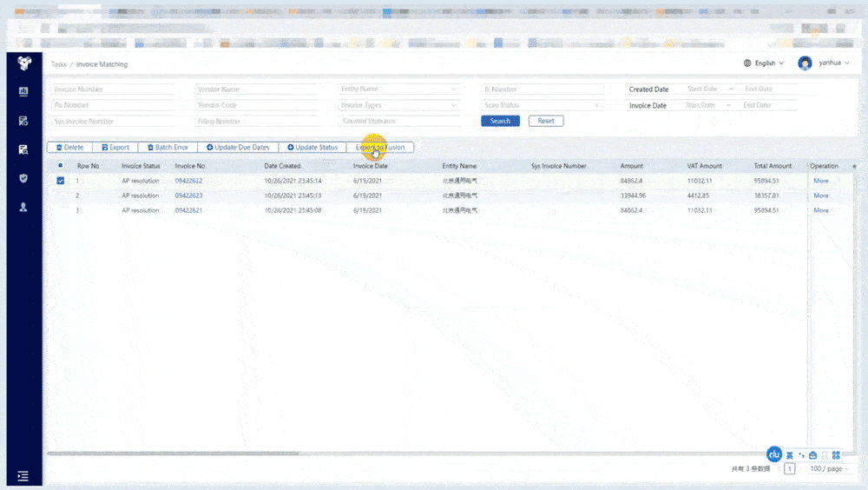
Task: Open invoice link 09422623
Action: (x=188, y=195)
